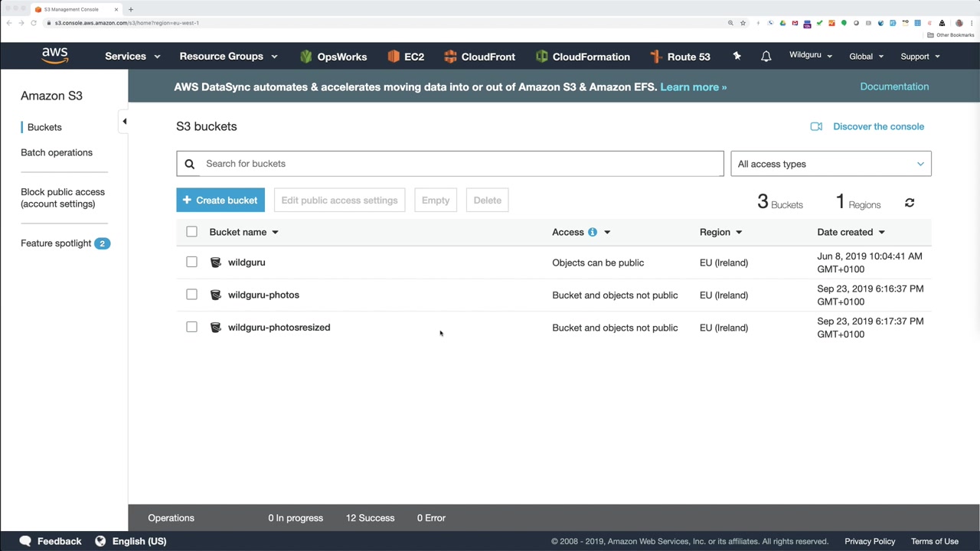980x551 pixels.
Task: Bookmark this page with the star
Action: 743,23
